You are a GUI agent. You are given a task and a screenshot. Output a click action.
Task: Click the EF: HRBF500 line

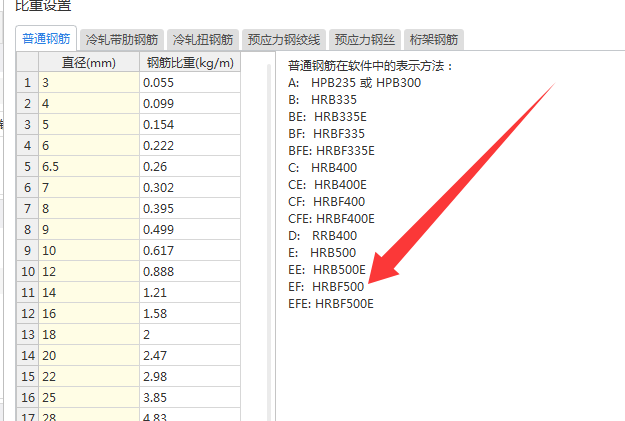(326, 287)
